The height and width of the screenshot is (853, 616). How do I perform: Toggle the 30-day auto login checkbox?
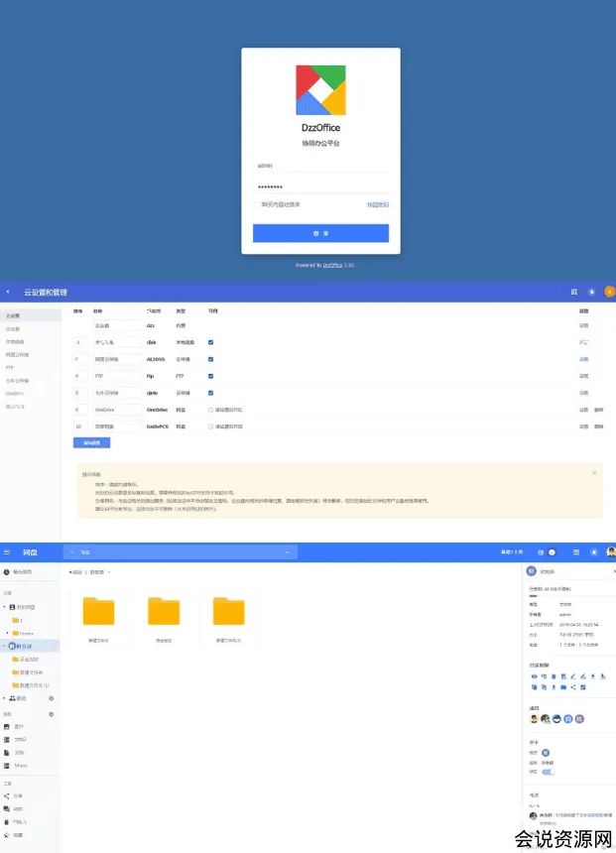(258, 204)
